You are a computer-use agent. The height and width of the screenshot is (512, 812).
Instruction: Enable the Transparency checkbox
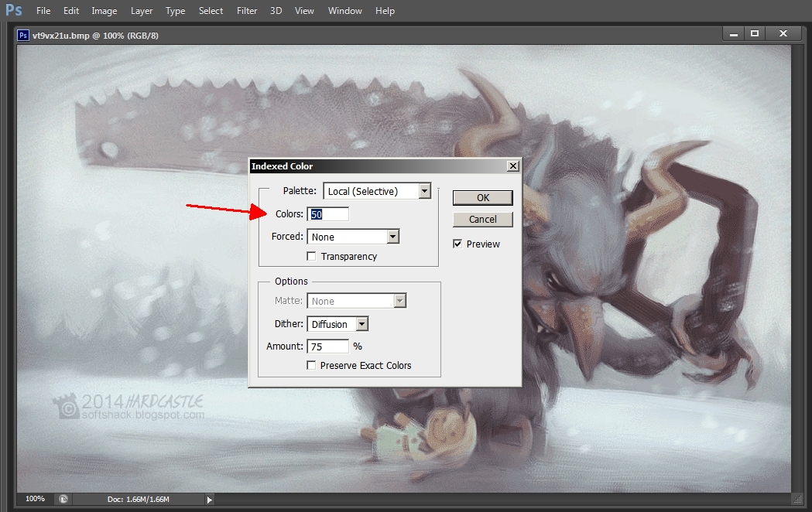[311, 257]
